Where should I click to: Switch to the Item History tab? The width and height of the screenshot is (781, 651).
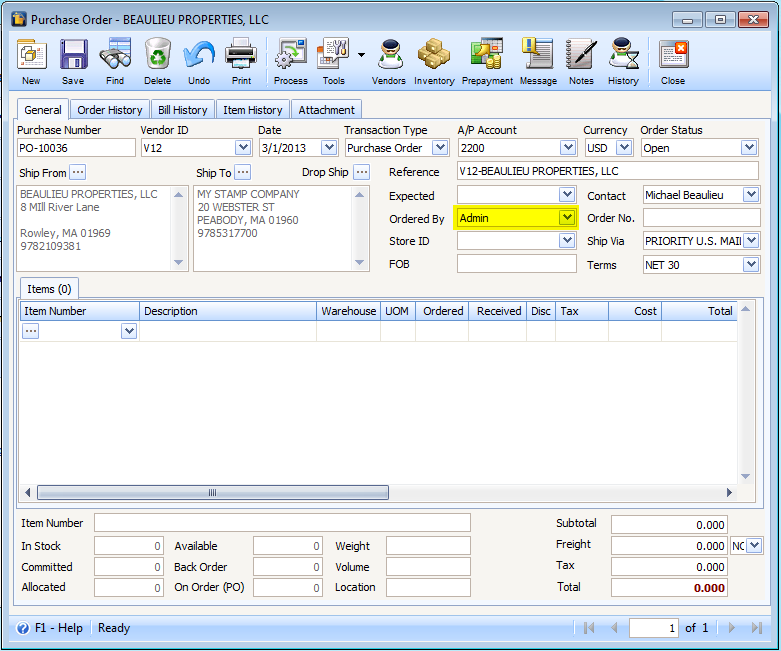253,110
